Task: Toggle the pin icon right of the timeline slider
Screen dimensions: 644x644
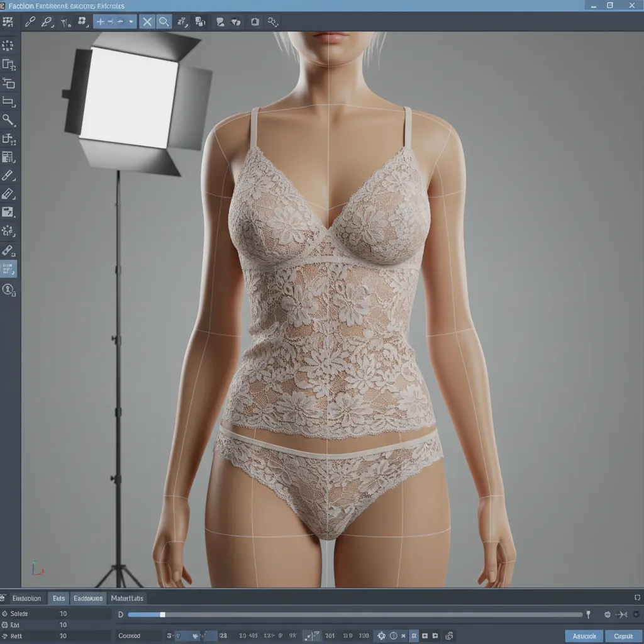Action: (589, 614)
